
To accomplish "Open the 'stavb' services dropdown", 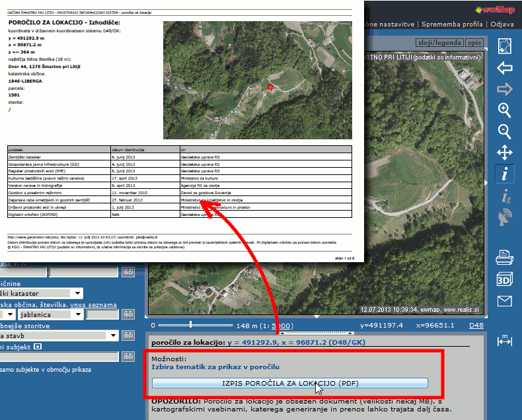I will coord(114,335).
